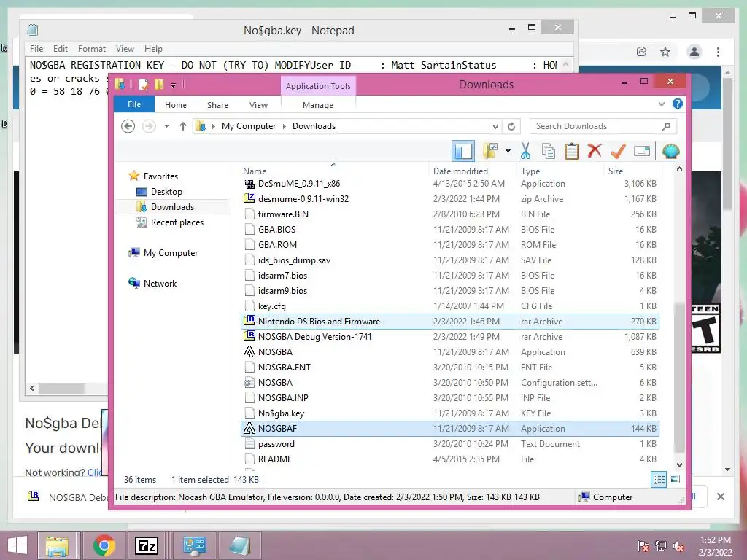The image size is (747, 560).
Task: Sort by Type column header
Action: (530, 171)
